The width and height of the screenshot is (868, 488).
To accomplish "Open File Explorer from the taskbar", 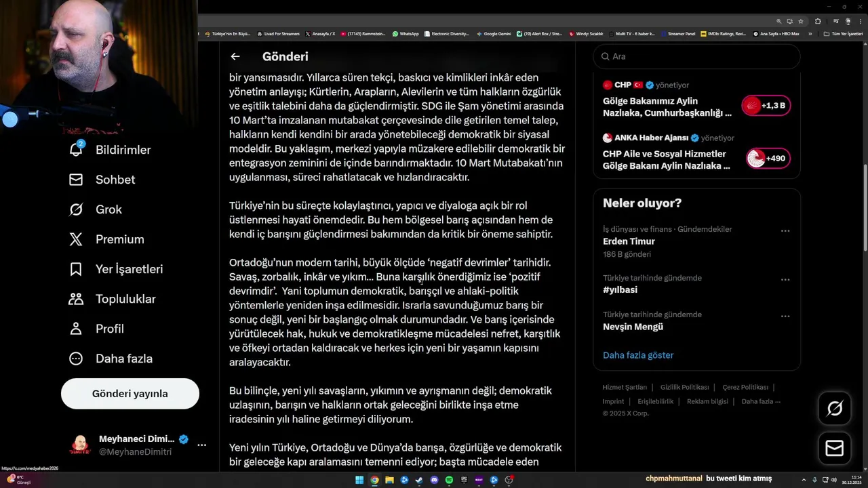I will coord(389,480).
